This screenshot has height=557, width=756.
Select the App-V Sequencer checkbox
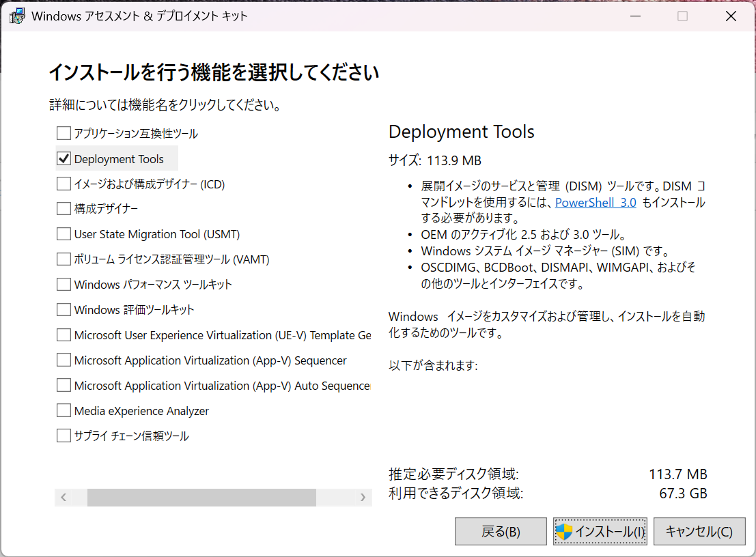coord(64,360)
